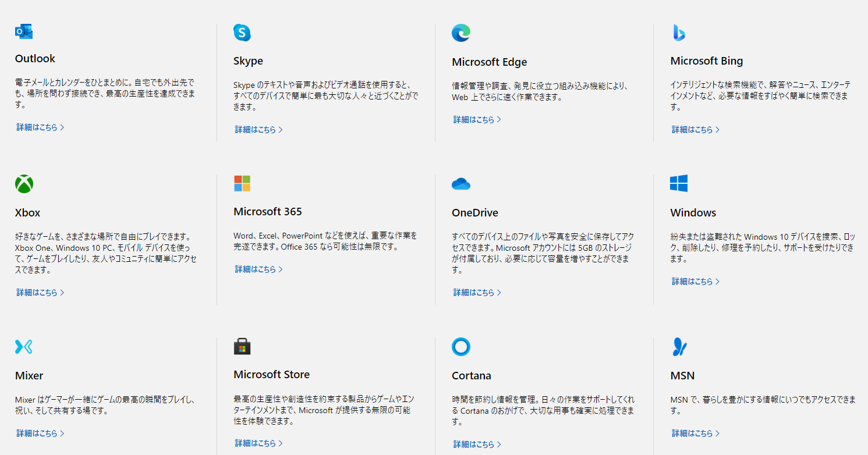Click the Mixer icon
This screenshot has height=455, width=868.
coord(24,347)
